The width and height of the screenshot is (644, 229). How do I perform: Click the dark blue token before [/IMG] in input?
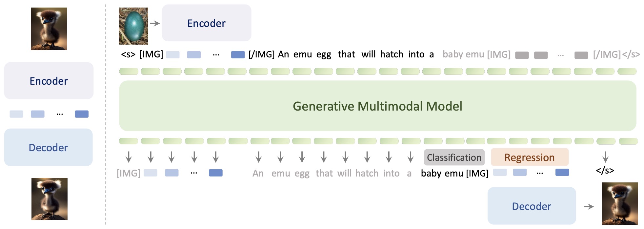(238, 54)
